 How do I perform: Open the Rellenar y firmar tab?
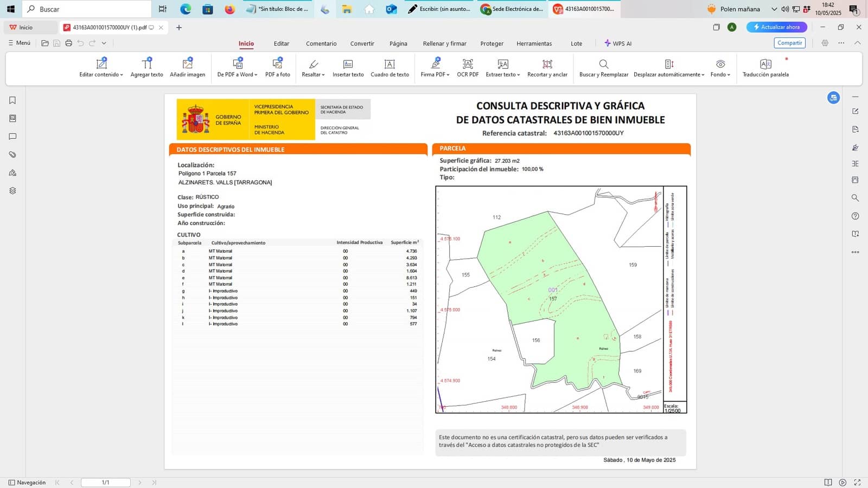pyautogui.click(x=444, y=43)
